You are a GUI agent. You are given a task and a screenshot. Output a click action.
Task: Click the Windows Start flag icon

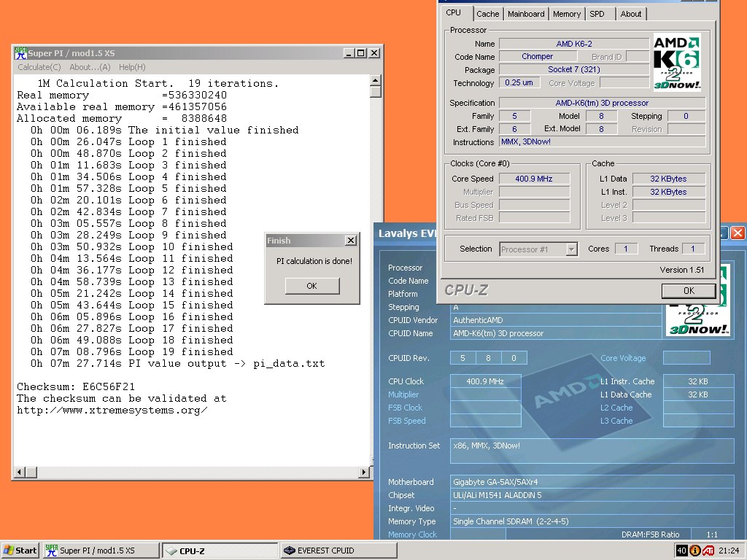tap(9, 551)
